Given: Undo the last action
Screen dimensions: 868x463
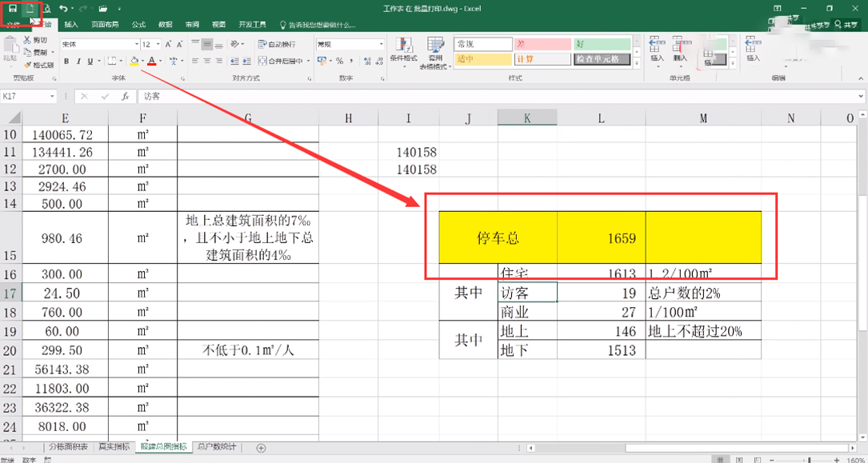Looking at the screenshot, I should (x=63, y=8).
